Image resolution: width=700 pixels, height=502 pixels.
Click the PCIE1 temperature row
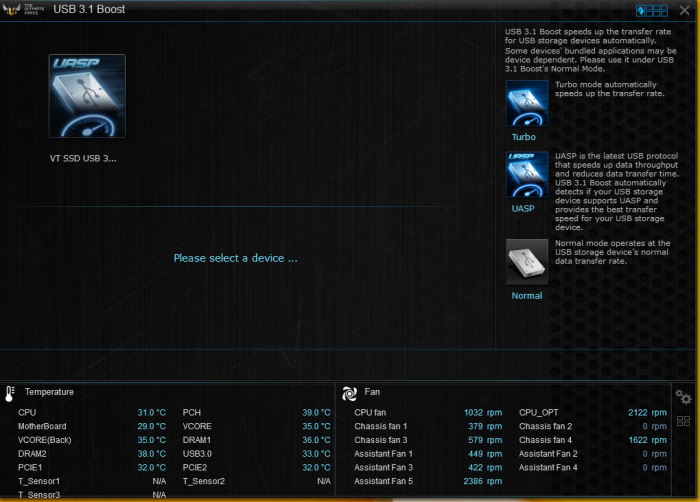coord(92,468)
